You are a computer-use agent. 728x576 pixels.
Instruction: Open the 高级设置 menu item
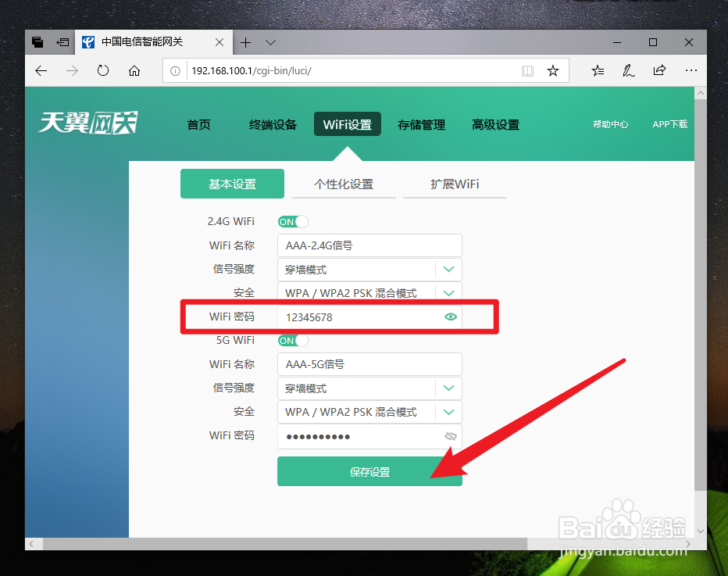pos(495,123)
